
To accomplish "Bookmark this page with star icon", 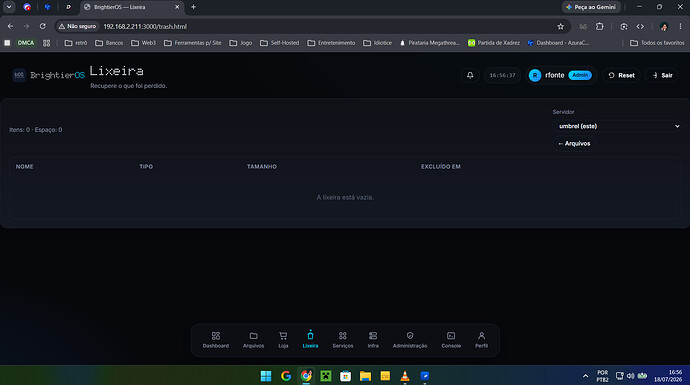I will pyautogui.click(x=560, y=26).
